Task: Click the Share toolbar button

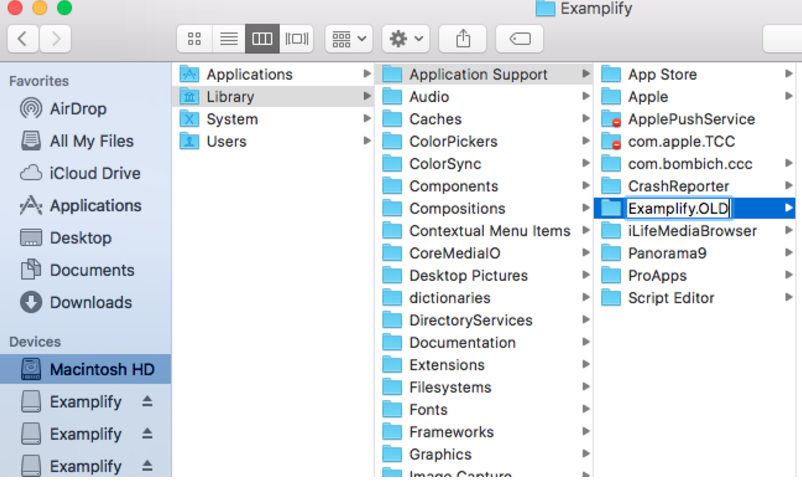Action: [463, 39]
